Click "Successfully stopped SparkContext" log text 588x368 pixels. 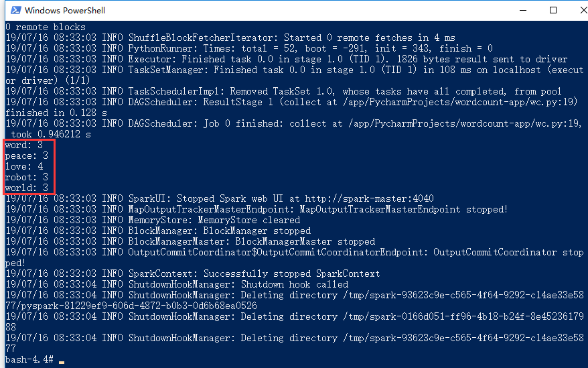click(291, 273)
